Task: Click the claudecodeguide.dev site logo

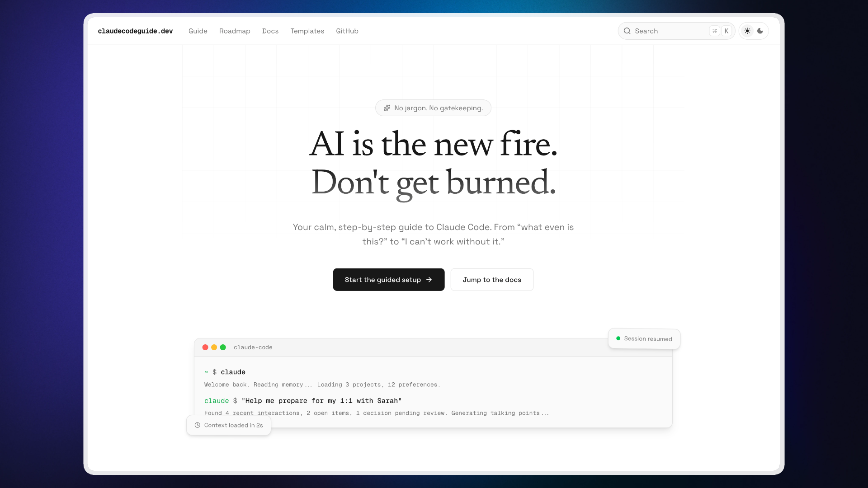Action: click(x=135, y=31)
